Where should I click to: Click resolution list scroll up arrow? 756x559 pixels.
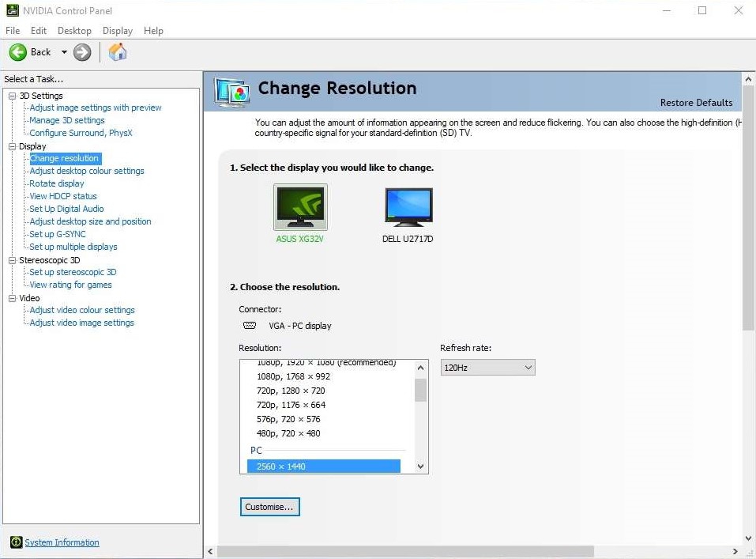point(420,368)
